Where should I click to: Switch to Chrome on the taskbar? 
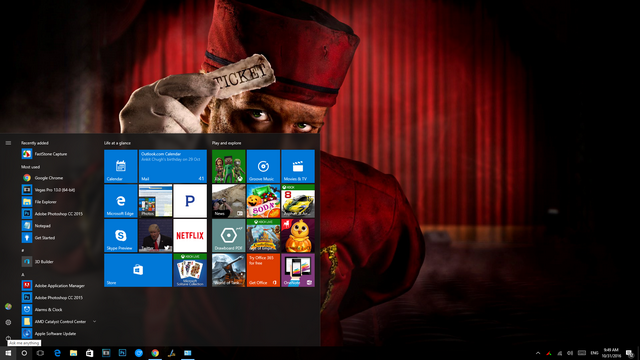[x=155, y=353]
